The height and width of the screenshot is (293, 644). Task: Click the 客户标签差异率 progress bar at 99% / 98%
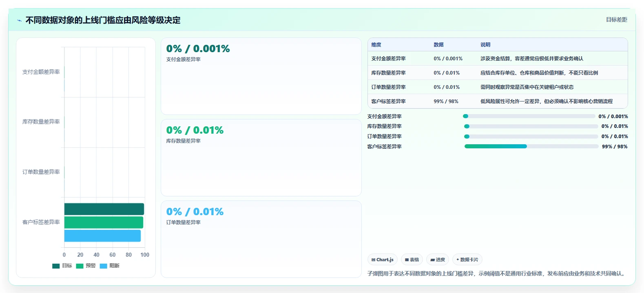(531, 146)
